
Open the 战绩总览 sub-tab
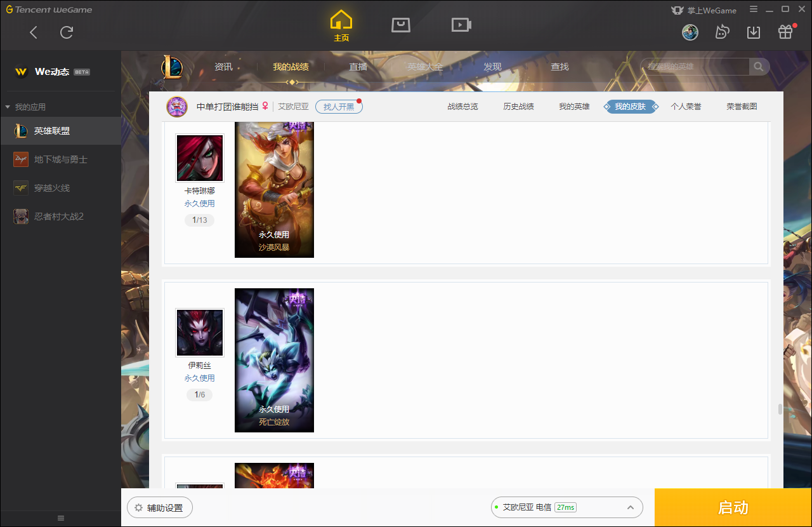463,107
